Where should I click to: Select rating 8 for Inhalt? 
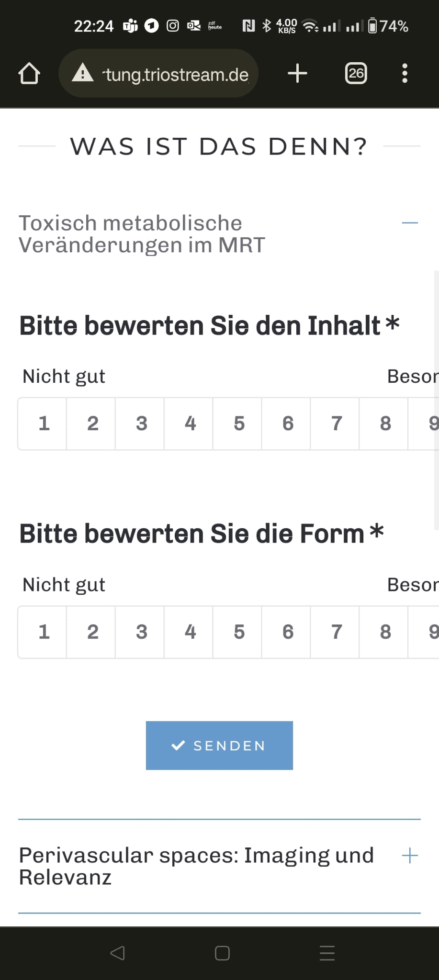(x=385, y=423)
